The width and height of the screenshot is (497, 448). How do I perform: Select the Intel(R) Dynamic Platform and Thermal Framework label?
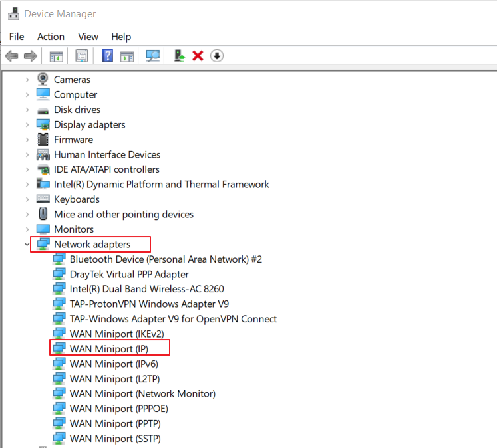coord(161,184)
